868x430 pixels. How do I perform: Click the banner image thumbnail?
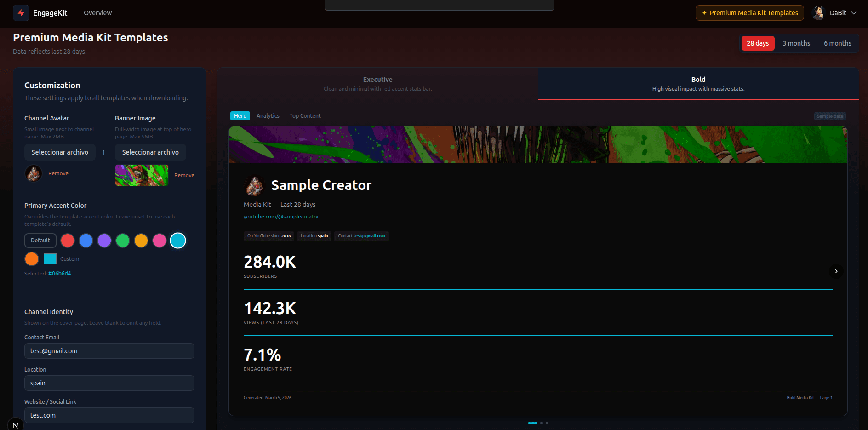[142, 175]
